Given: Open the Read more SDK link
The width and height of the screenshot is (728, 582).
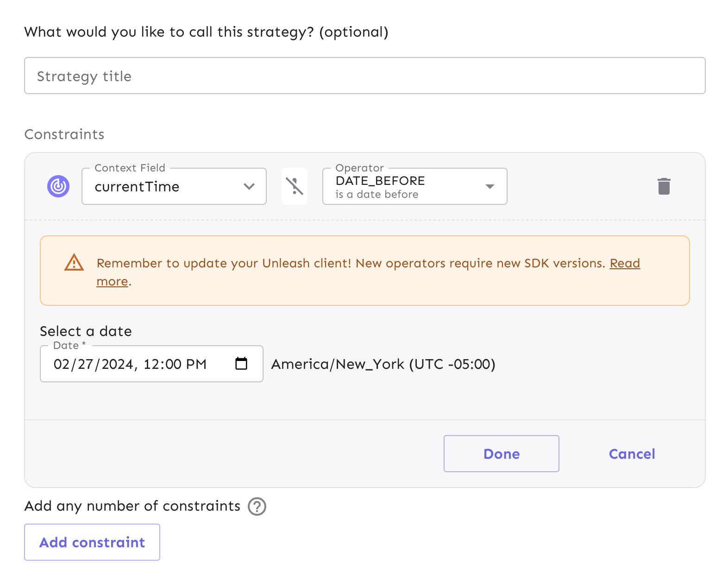Looking at the screenshot, I should pyautogui.click(x=624, y=263).
